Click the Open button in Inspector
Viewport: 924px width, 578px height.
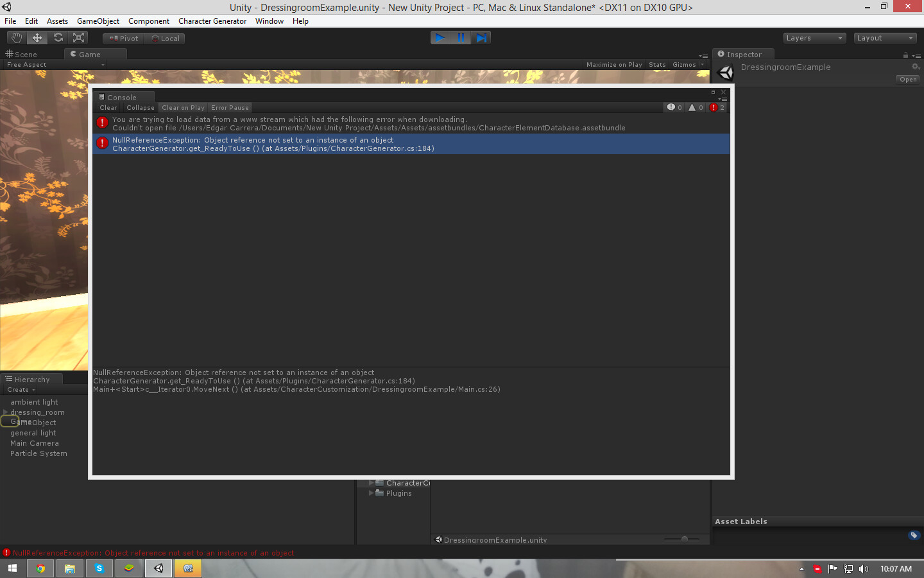pyautogui.click(x=908, y=80)
